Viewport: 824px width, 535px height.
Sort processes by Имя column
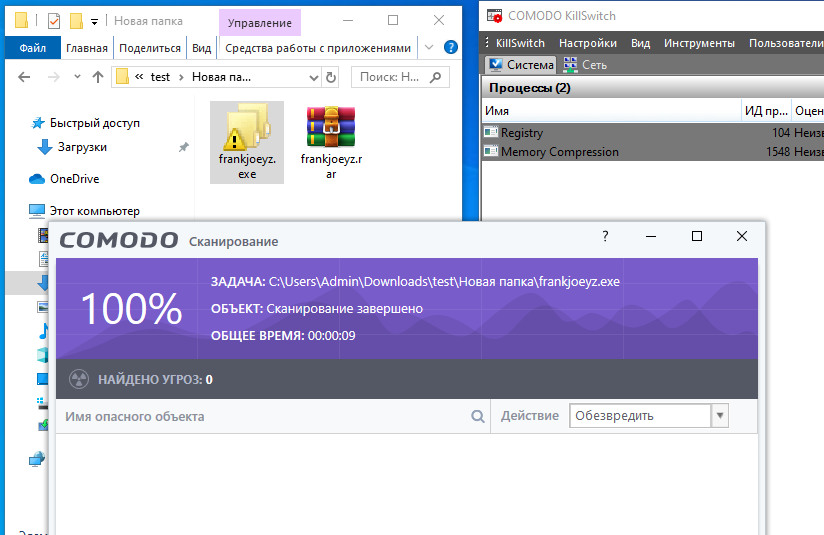(x=611, y=111)
